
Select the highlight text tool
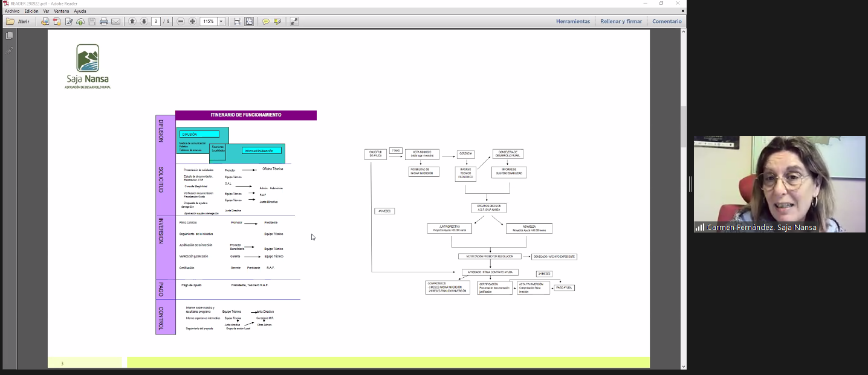point(277,21)
